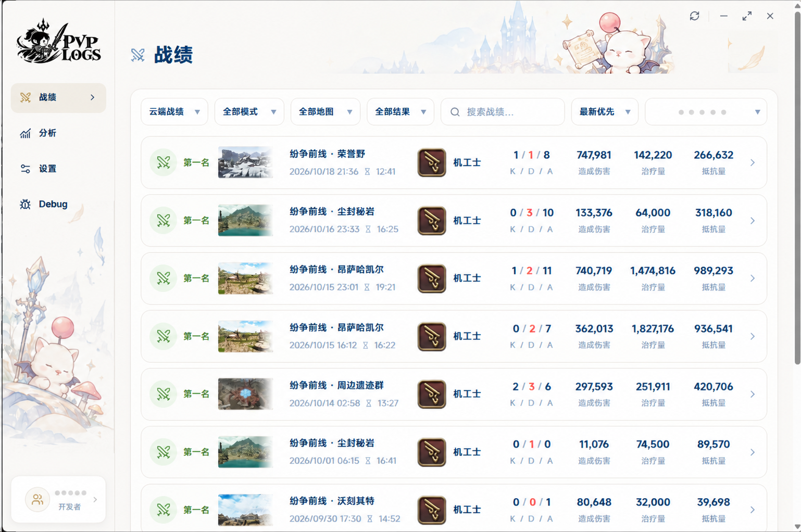Open the 全部结果 result filter dropdown
This screenshot has width=801, height=532.
[x=400, y=112]
